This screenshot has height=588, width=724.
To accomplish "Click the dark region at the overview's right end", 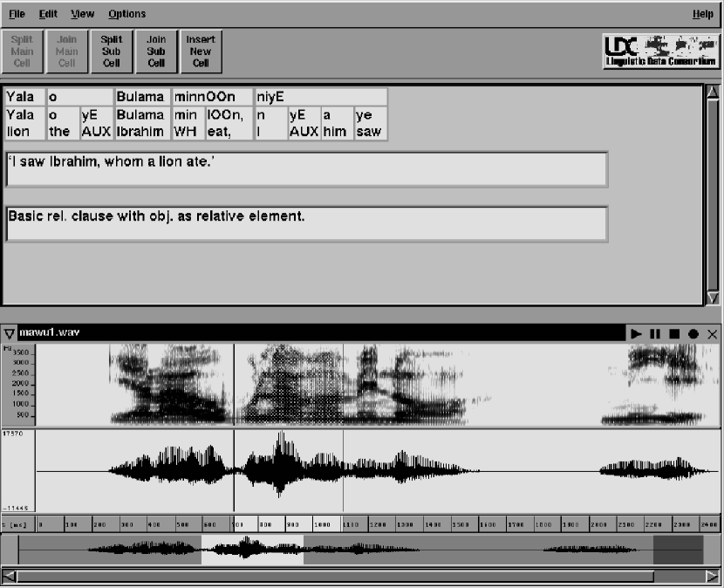I will pyautogui.click(x=678, y=550).
